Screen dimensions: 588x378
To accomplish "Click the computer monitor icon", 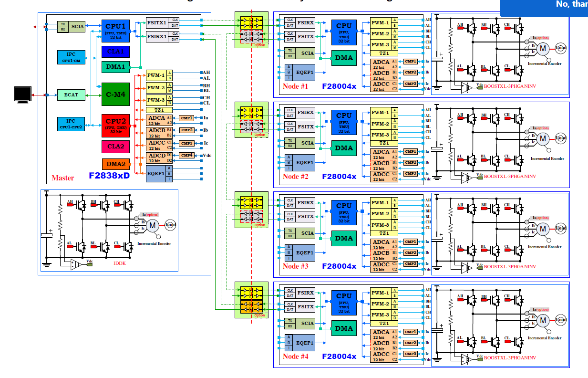I will pyautogui.click(x=22, y=95).
